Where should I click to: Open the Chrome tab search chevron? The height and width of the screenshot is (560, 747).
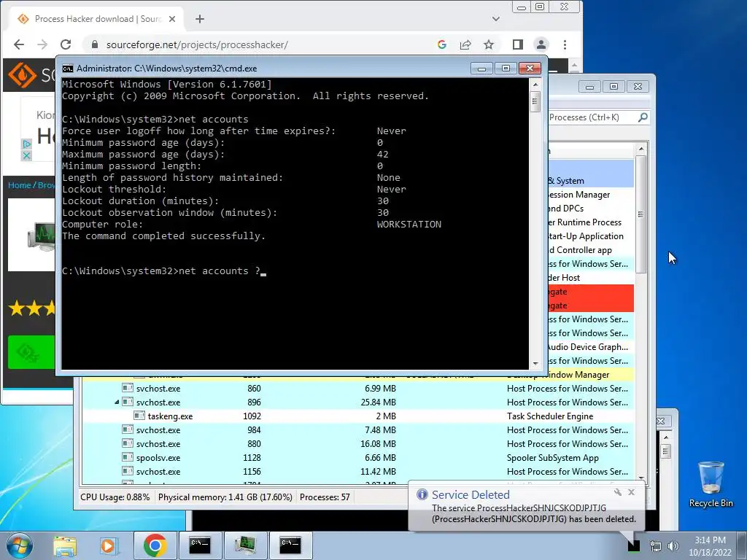tap(496, 19)
